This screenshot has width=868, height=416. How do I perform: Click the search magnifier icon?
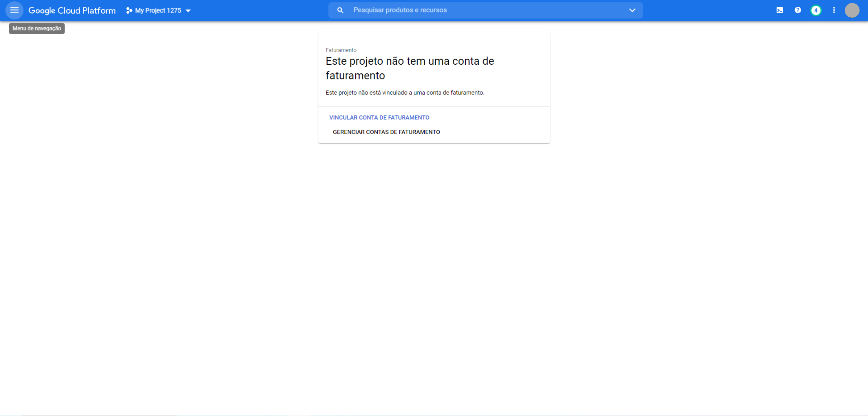(x=340, y=10)
